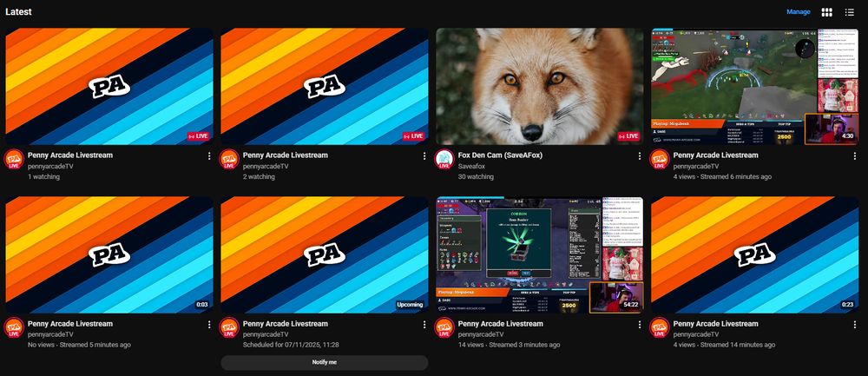Open pennyarcadeTV name above Streamed 14 minutes ago

point(696,334)
